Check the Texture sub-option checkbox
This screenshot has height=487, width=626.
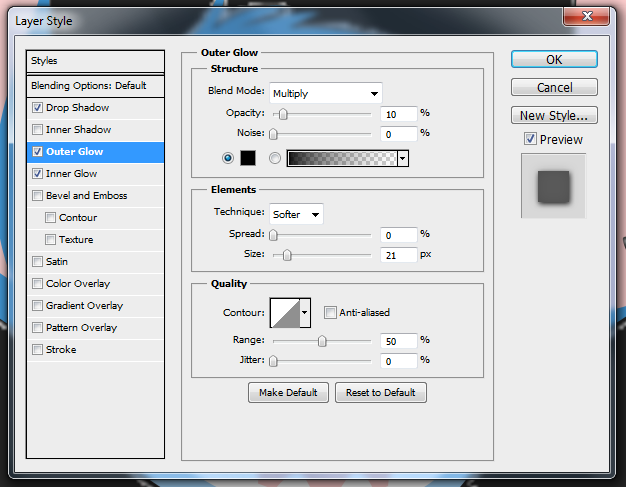50,240
